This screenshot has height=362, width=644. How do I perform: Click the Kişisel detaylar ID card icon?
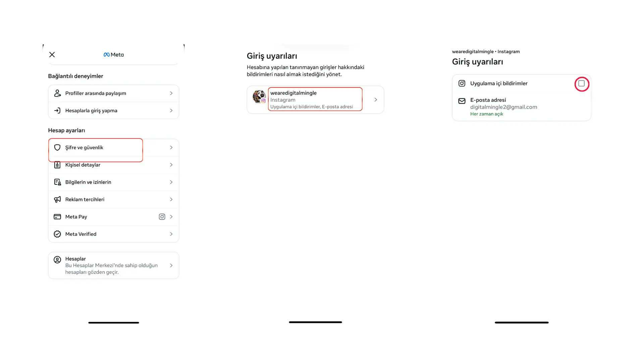[x=57, y=165]
